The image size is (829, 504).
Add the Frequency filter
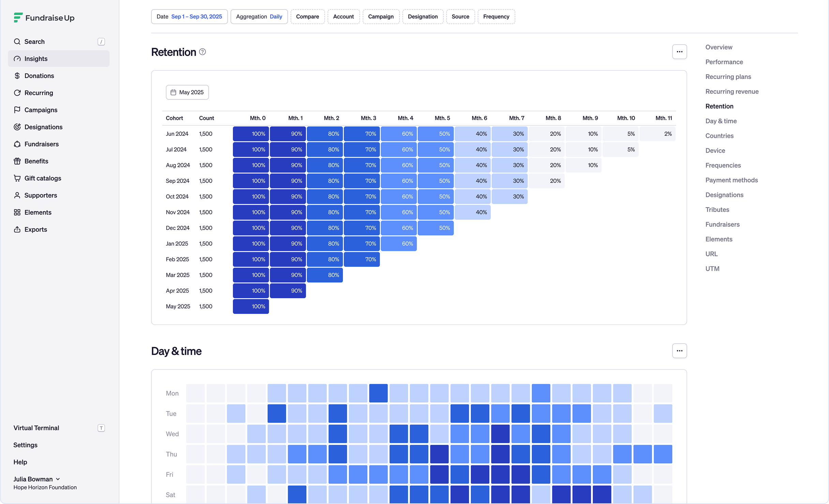tap(496, 17)
